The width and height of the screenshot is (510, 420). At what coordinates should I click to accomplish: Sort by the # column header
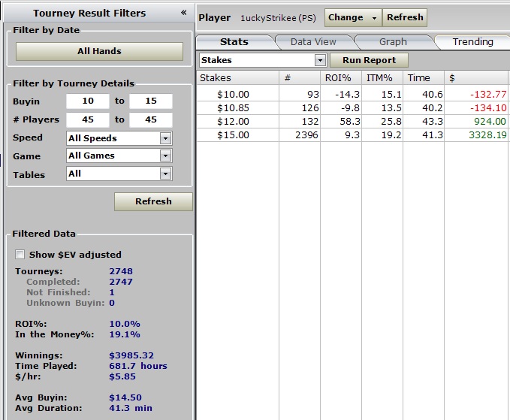pyautogui.click(x=300, y=78)
